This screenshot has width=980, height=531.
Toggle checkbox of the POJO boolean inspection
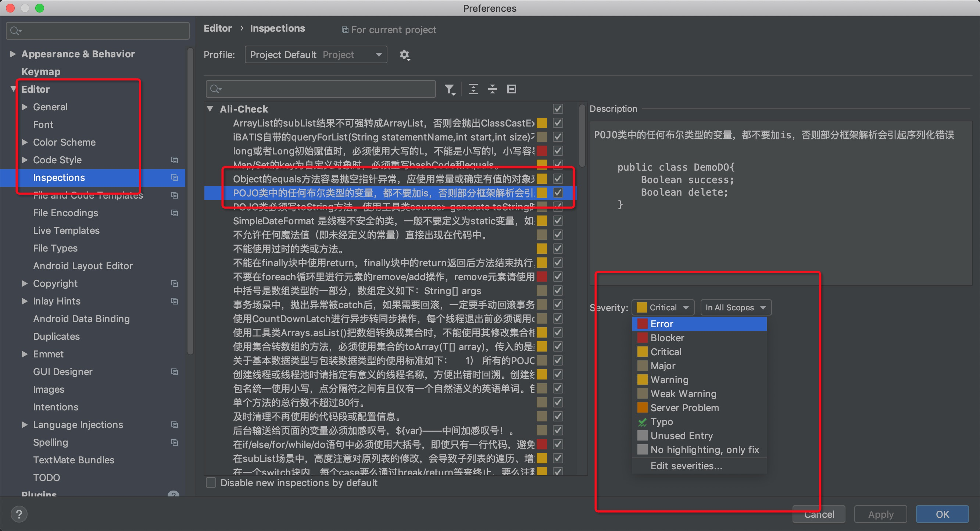pos(557,193)
